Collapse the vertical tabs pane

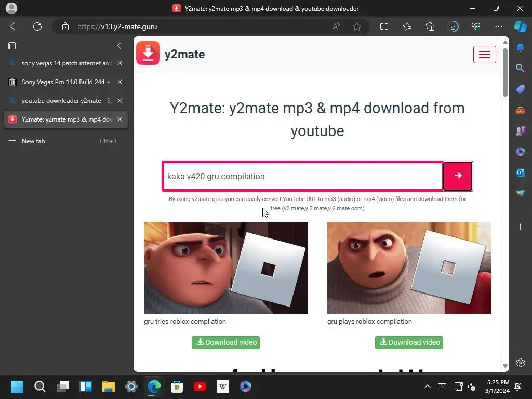[119, 46]
